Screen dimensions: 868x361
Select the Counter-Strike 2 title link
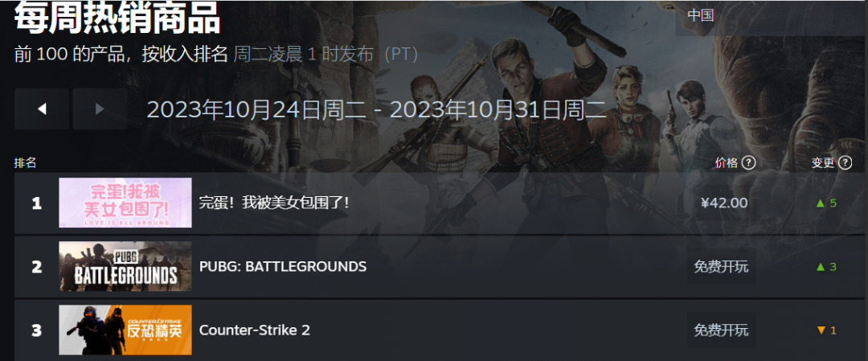(254, 330)
